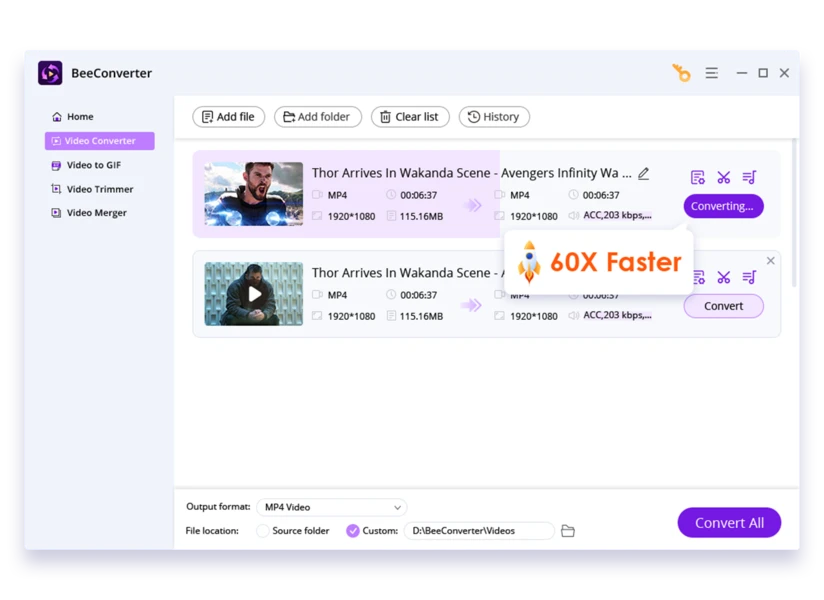Image resolution: width=824 pixels, height=600 pixels.
Task: Open the hamburger menu at top right
Action: pyautogui.click(x=711, y=72)
